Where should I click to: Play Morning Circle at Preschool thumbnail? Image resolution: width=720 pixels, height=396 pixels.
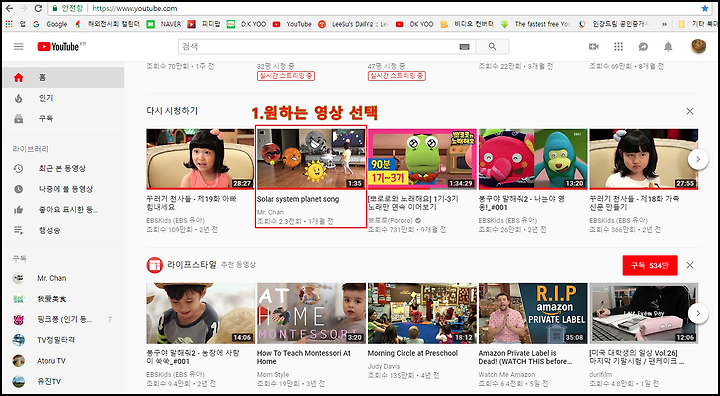[422, 313]
